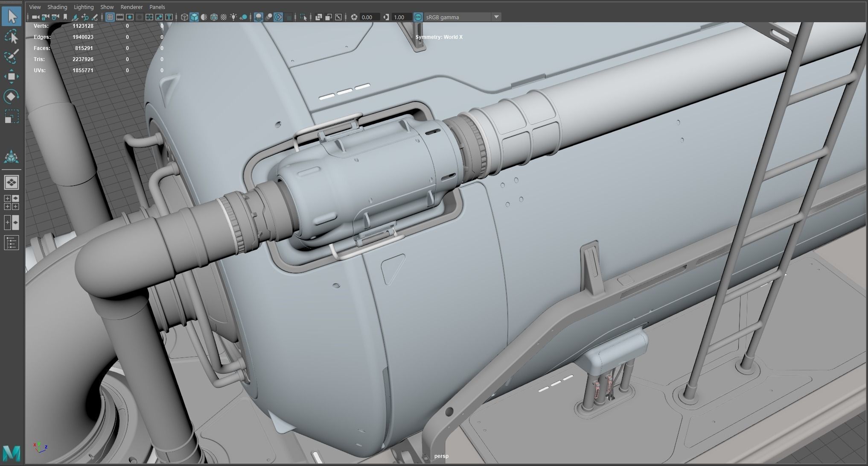The image size is (868, 466).
Task: Click the Verts count 1123128
Action: 83,26
